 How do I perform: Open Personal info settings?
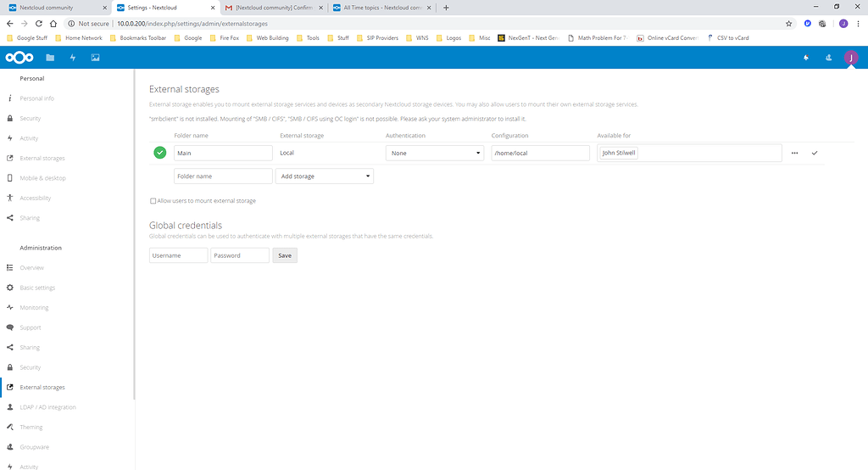point(36,98)
